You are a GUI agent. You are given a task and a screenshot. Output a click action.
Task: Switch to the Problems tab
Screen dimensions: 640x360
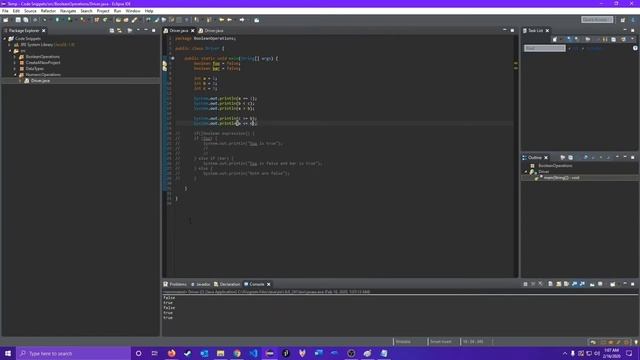click(175, 284)
